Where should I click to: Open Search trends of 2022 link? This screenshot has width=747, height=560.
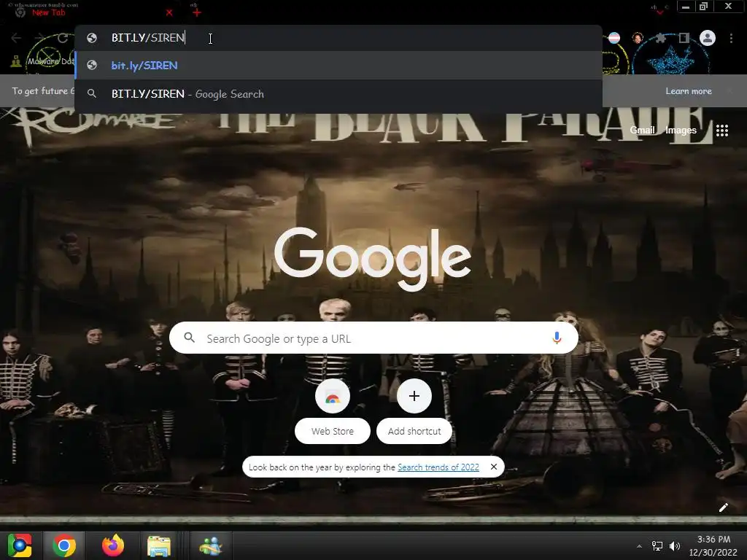click(438, 467)
